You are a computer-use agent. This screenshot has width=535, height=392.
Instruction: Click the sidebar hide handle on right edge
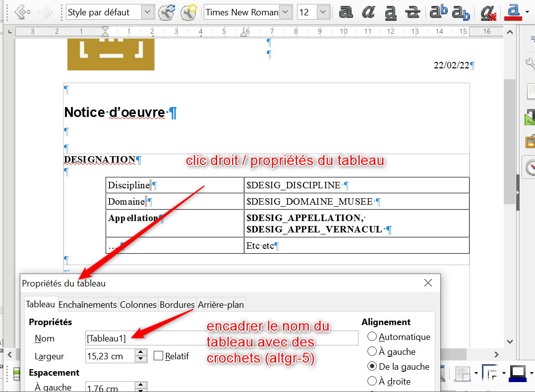pos(518,193)
